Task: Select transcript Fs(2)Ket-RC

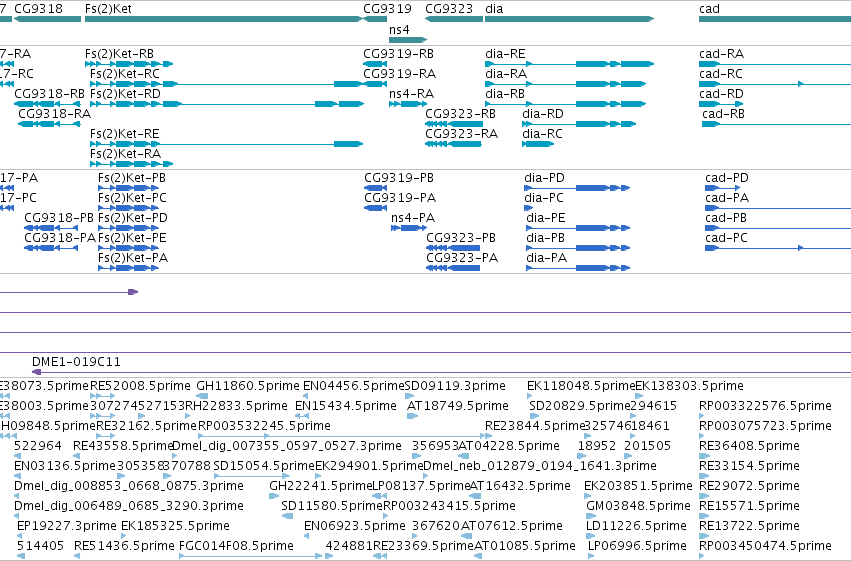Action: pyautogui.click(x=226, y=84)
